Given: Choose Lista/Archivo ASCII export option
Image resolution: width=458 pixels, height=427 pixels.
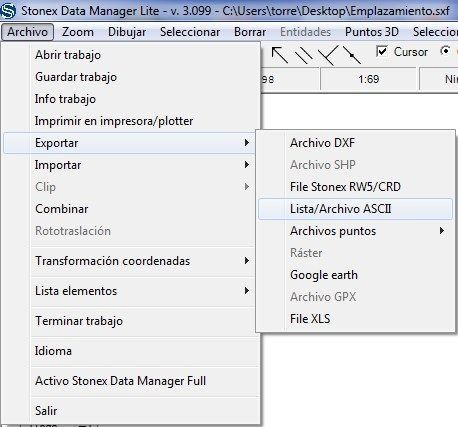Looking at the screenshot, I should 355,209.
